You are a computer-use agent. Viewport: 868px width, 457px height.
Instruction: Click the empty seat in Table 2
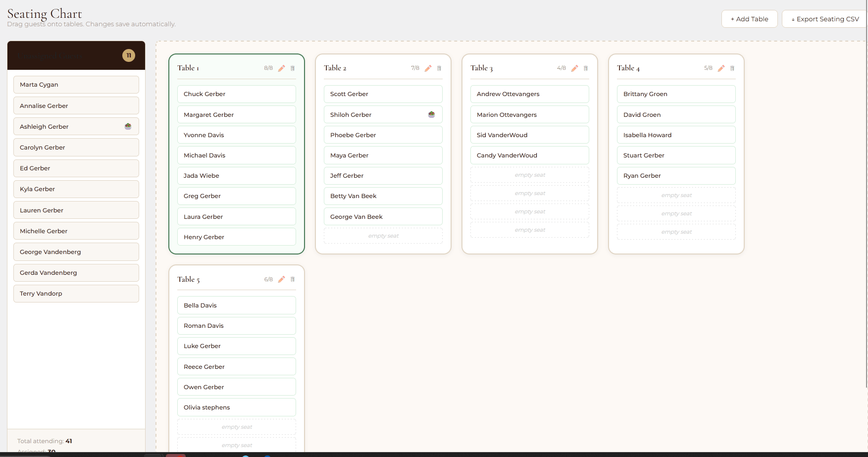coord(383,236)
